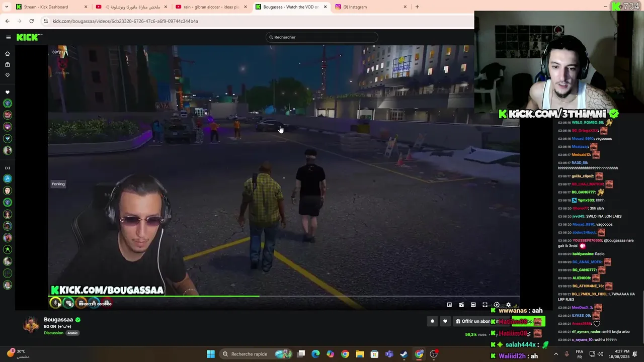644x362 pixels.
Task: Toggle video player fullscreen
Action: point(485,305)
